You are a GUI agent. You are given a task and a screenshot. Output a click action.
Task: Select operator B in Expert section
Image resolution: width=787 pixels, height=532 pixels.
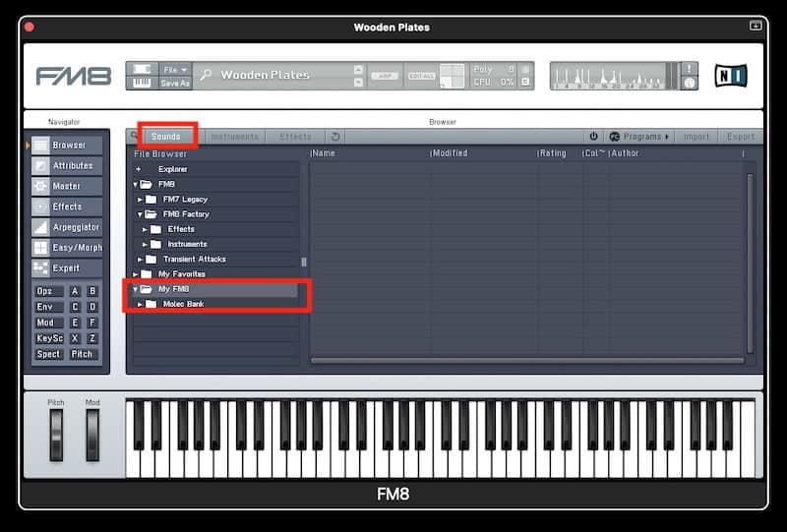click(x=92, y=291)
